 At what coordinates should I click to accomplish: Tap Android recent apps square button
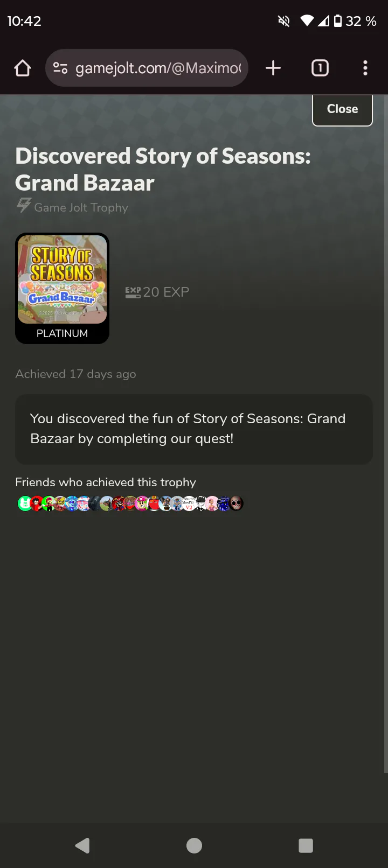(x=306, y=845)
